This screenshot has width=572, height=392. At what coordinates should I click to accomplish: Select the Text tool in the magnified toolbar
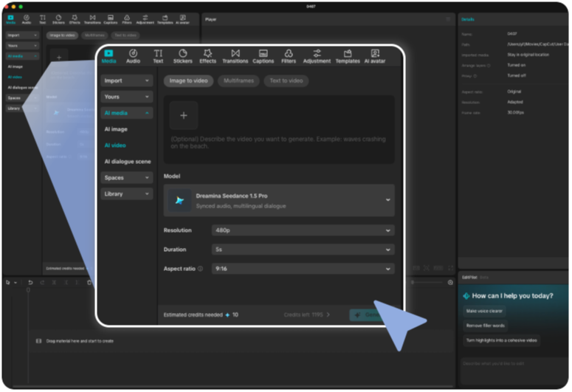(x=158, y=57)
